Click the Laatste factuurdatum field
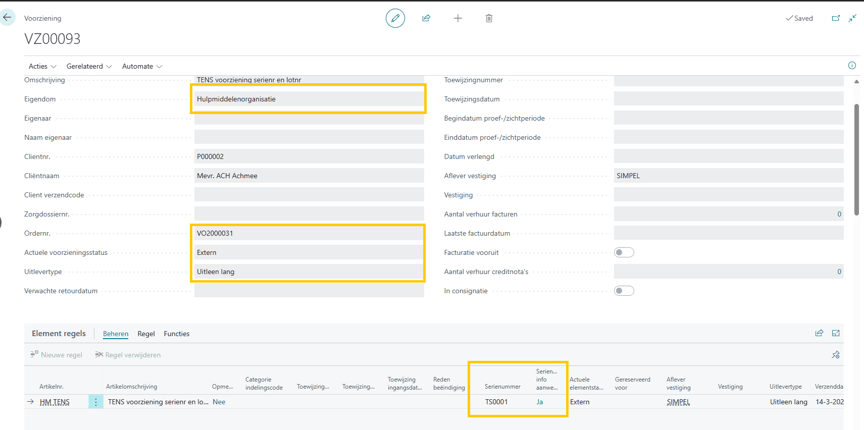 point(728,233)
